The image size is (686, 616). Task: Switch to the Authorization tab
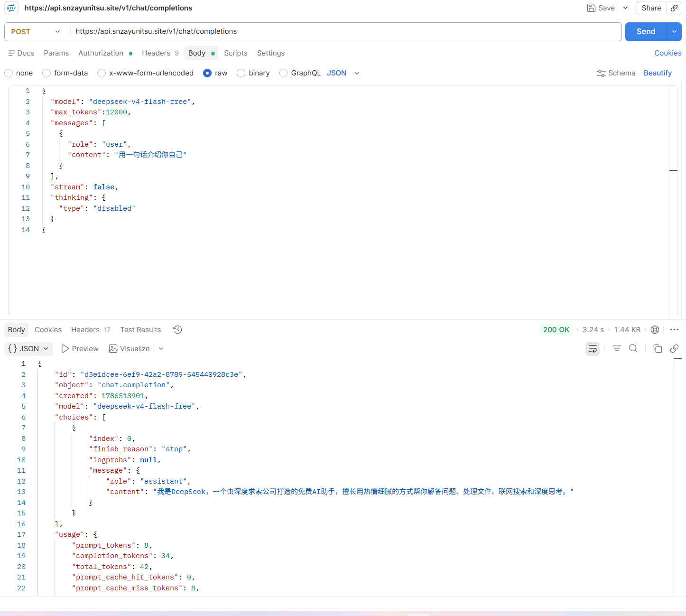[x=105, y=53]
